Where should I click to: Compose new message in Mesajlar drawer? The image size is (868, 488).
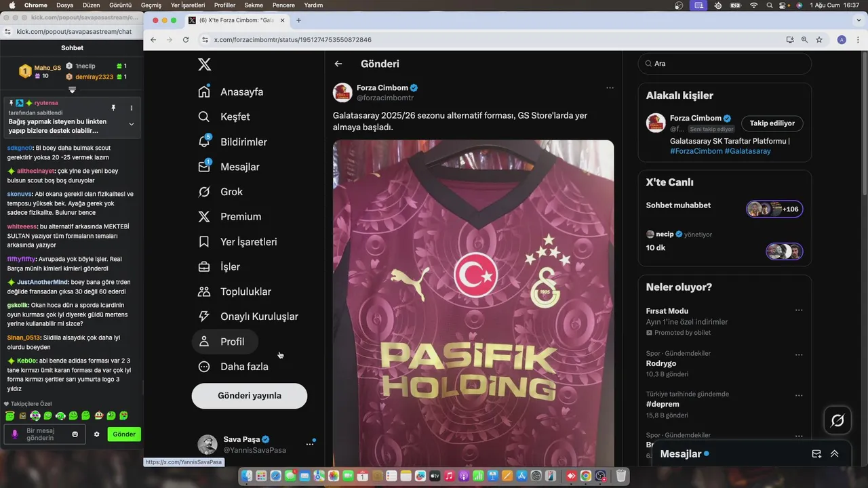pyautogui.click(x=816, y=454)
